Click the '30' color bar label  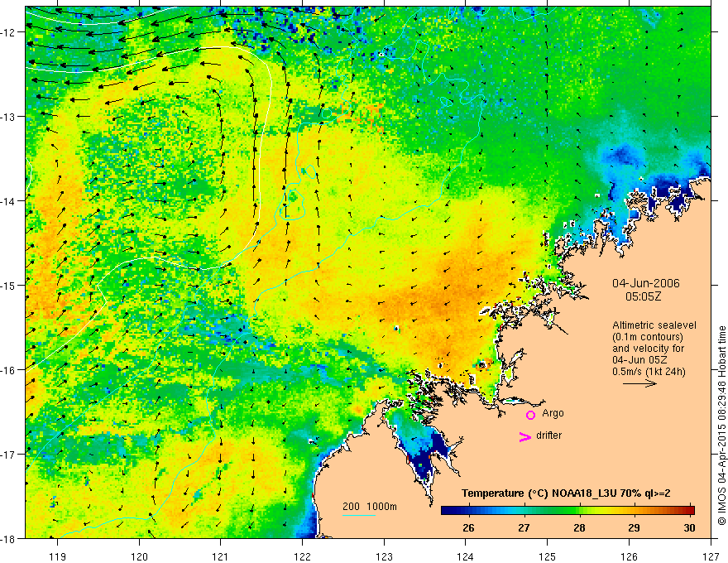coord(689,527)
